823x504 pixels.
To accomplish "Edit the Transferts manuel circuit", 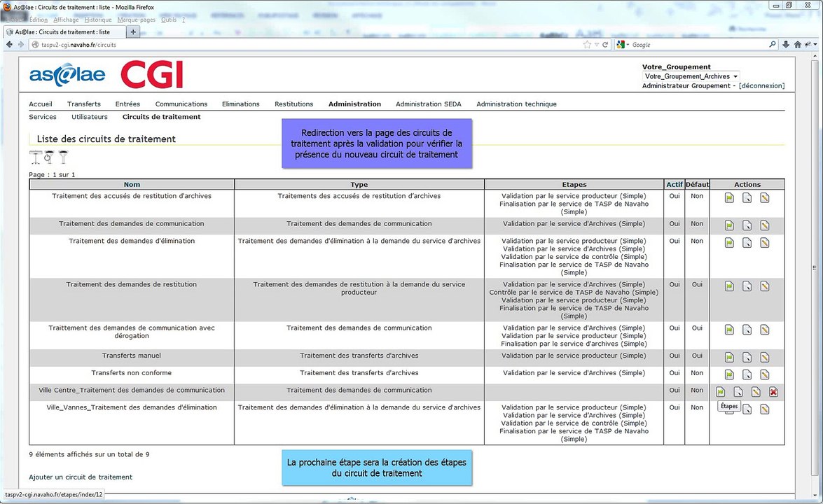I will tap(765, 358).
